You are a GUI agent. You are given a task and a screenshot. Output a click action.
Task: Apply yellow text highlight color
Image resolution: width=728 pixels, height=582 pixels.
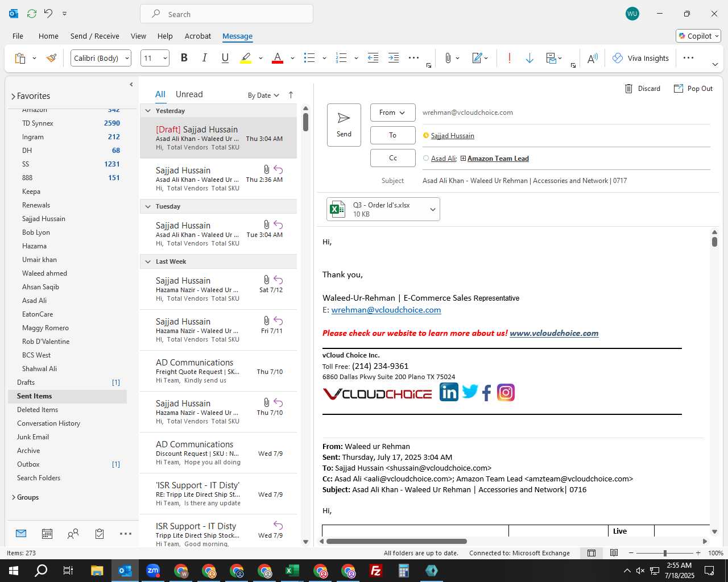[x=246, y=58]
